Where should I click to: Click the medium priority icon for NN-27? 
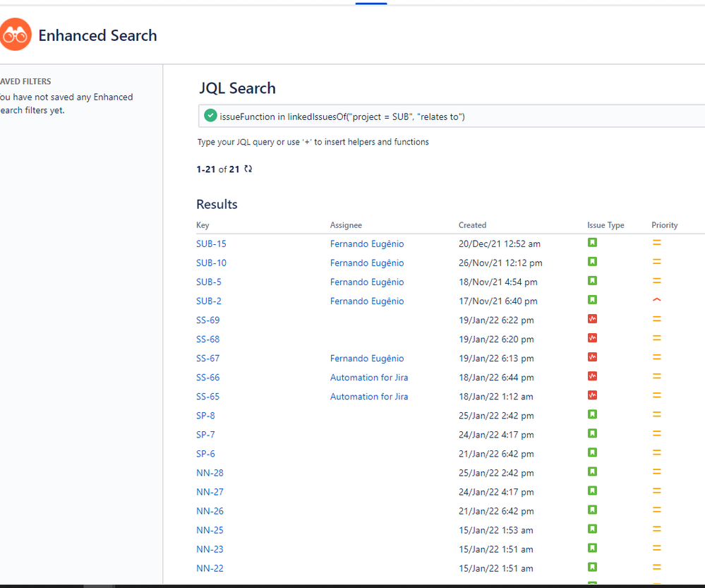coord(657,491)
